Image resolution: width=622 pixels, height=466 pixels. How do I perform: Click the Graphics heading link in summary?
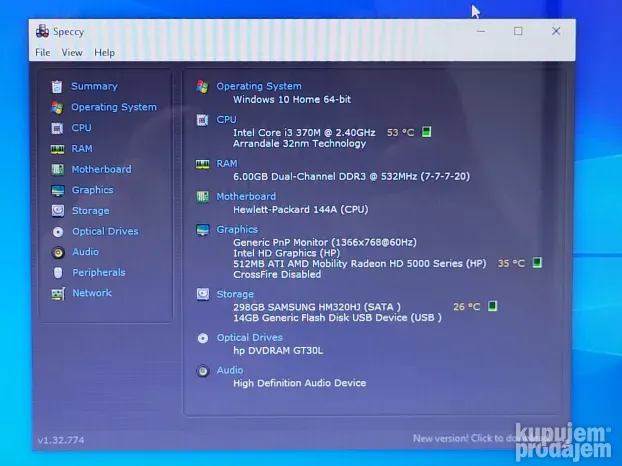[x=237, y=229]
